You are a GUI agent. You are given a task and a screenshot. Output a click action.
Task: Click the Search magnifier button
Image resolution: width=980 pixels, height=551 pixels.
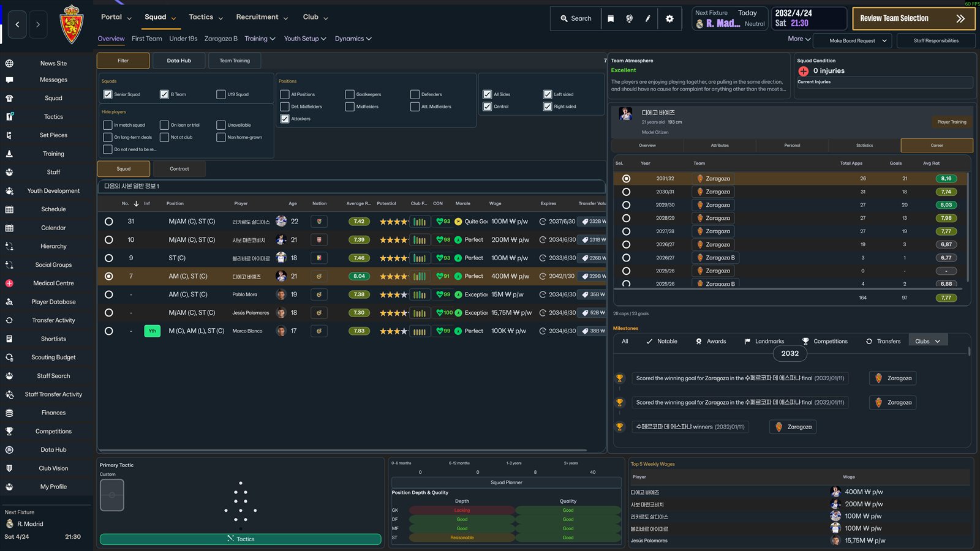(x=576, y=18)
